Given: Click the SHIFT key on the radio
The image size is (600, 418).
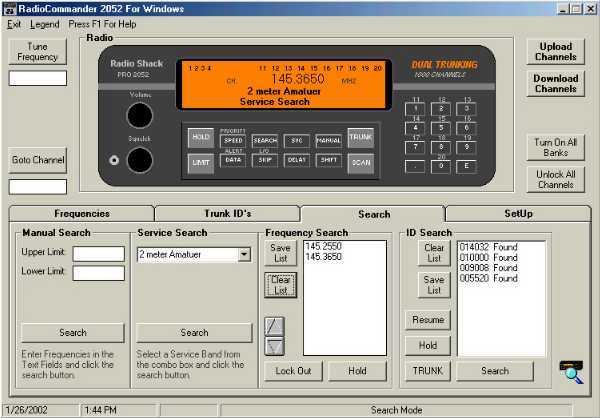Looking at the screenshot, I should pyautogui.click(x=328, y=160).
